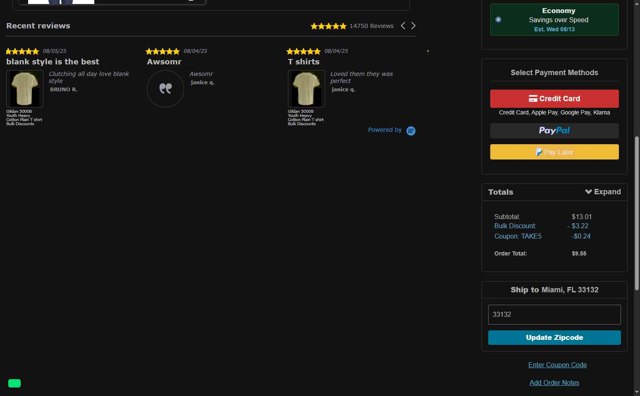Open the 14750 Reviews count

371,26
